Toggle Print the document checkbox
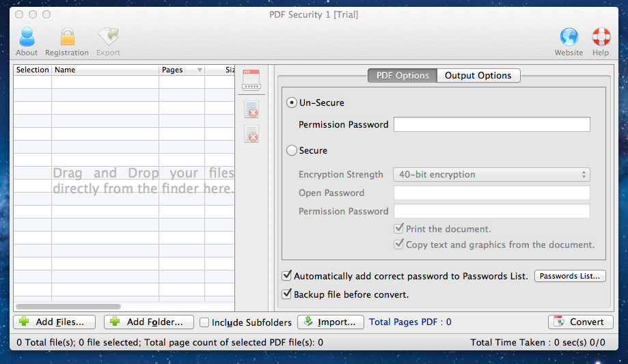628x364 pixels. 398,229
